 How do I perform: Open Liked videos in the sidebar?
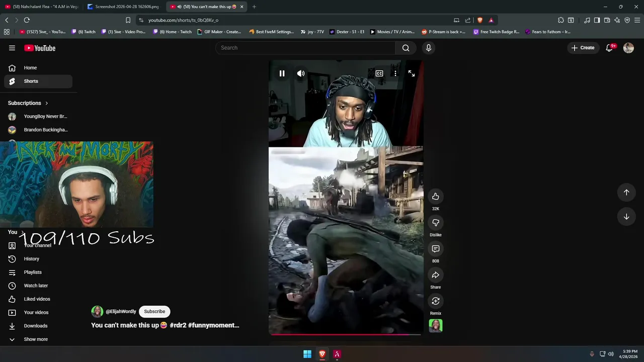click(38, 299)
